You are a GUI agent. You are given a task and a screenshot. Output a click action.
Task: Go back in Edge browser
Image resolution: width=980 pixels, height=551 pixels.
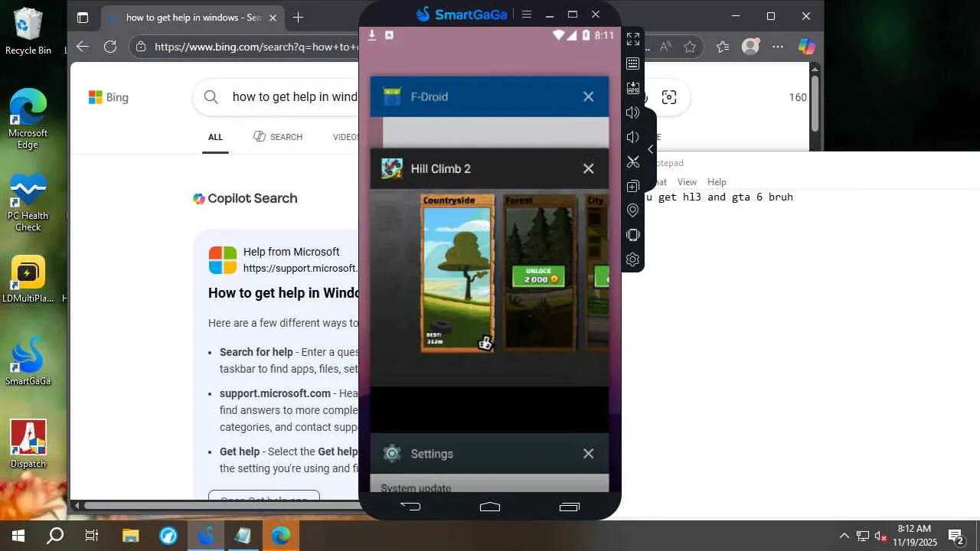coord(83,47)
